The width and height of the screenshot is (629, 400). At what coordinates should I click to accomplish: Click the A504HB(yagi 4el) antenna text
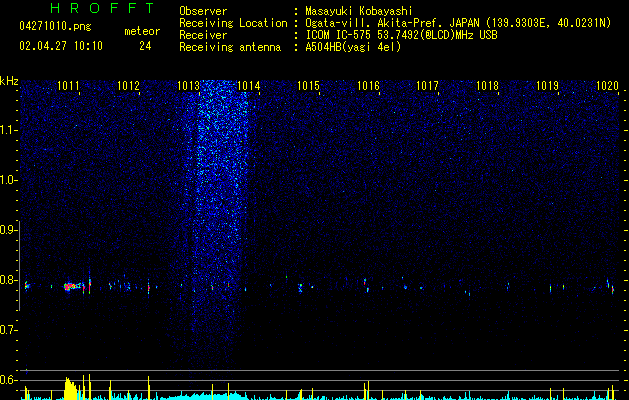tap(353, 47)
